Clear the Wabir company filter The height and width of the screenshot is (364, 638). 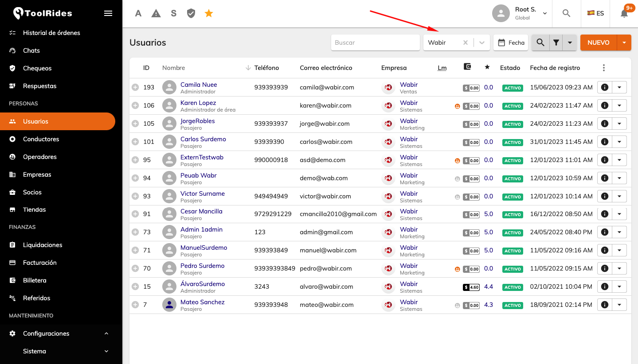pos(466,43)
